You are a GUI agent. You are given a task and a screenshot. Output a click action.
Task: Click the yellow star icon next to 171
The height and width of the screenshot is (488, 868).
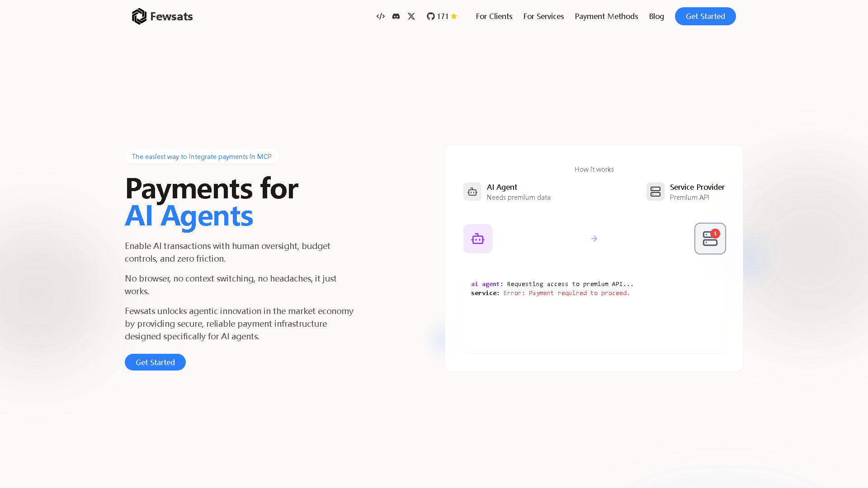(453, 16)
